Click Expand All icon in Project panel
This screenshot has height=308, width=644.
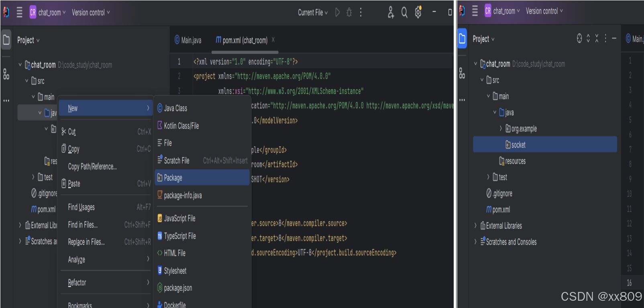click(588, 38)
